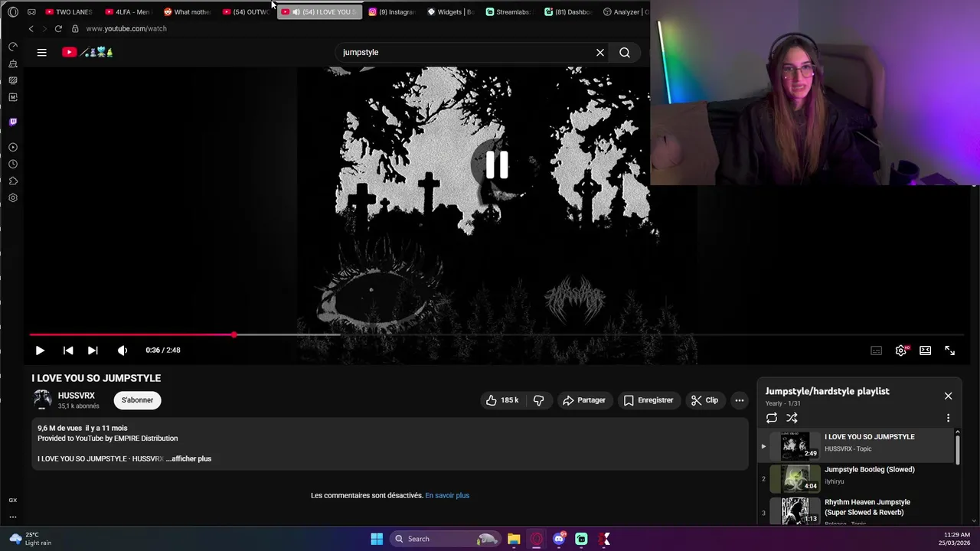Open playlist options vertical dots menu

[x=948, y=418]
